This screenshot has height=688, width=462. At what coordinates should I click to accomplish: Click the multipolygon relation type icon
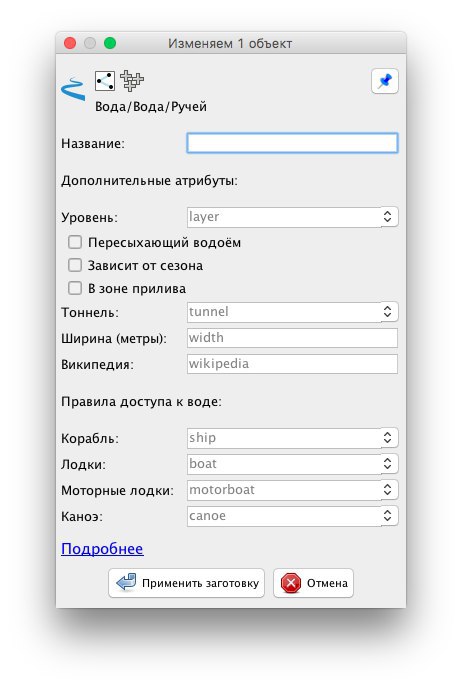(x=132, y=81)
